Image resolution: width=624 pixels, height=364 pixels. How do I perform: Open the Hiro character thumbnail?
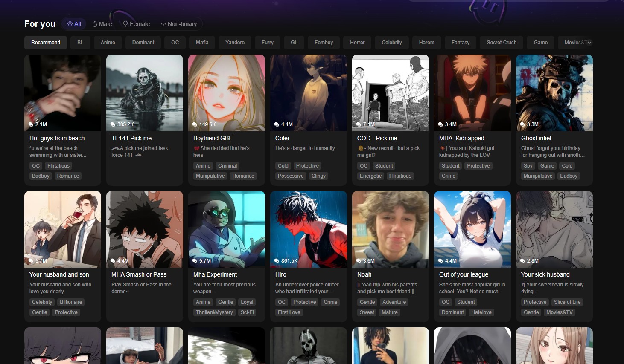tap(309, 229)
